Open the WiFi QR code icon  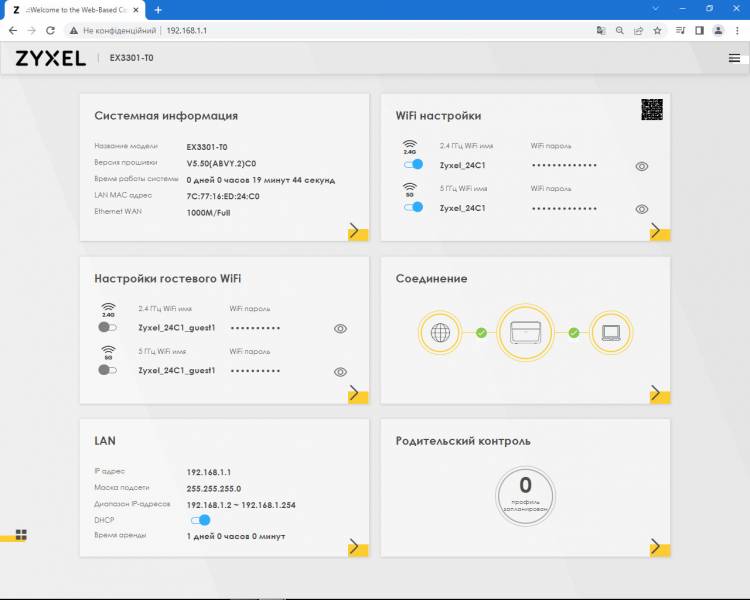point(652,110)
